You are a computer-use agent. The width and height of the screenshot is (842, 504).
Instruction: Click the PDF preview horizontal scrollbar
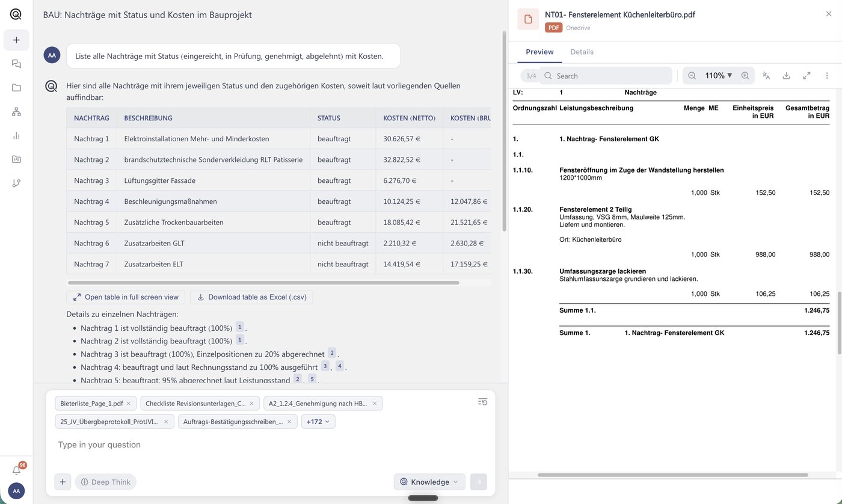[x=672, y=475]
